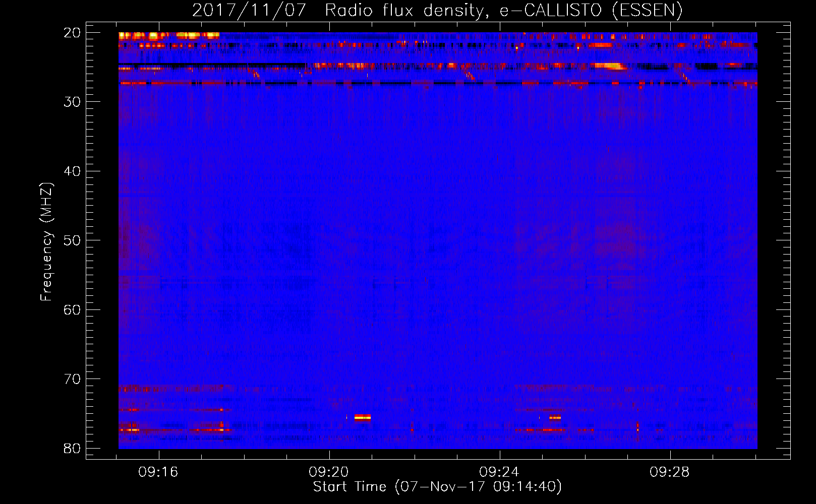Click the frequency tick label "40"

[73, 171]
